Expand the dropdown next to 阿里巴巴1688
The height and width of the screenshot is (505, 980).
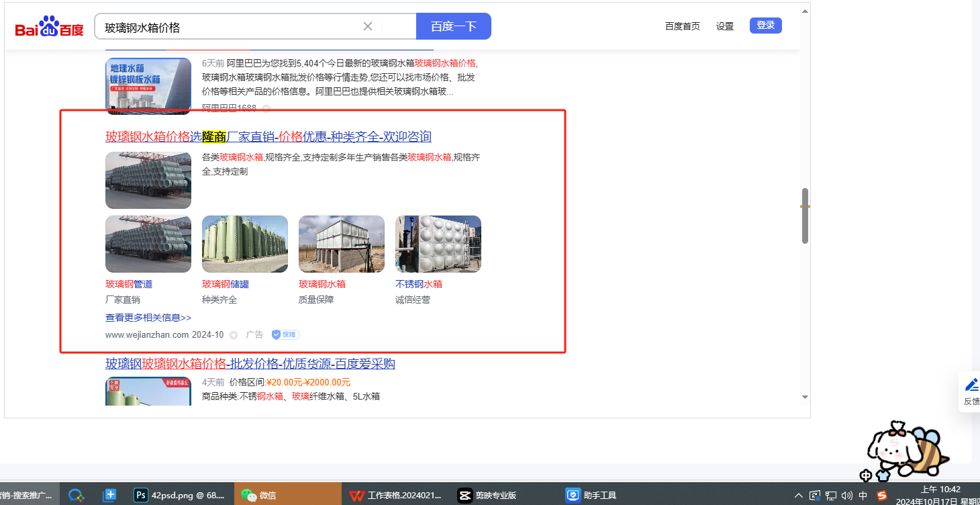tap(266, 108)
